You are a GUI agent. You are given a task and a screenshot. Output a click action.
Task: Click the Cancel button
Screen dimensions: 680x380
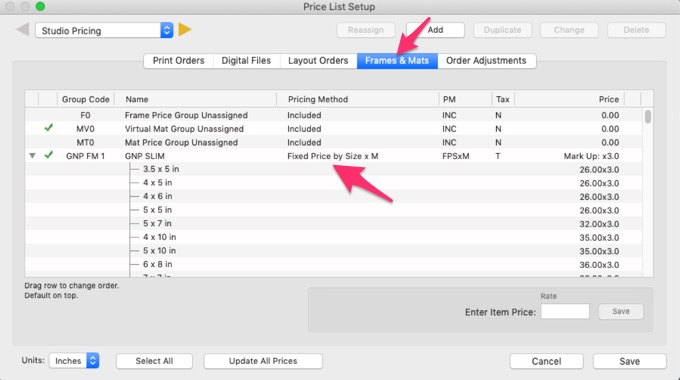546,361
